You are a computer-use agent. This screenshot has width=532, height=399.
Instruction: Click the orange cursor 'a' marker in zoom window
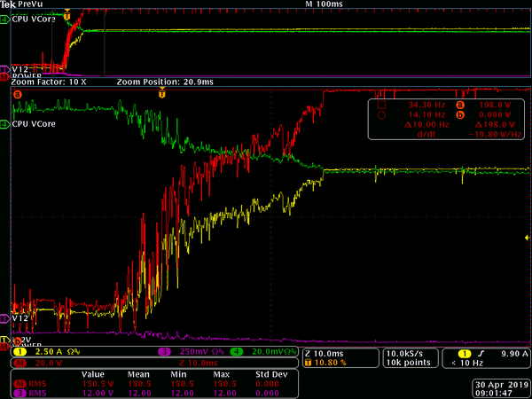[x=18, y=94]
